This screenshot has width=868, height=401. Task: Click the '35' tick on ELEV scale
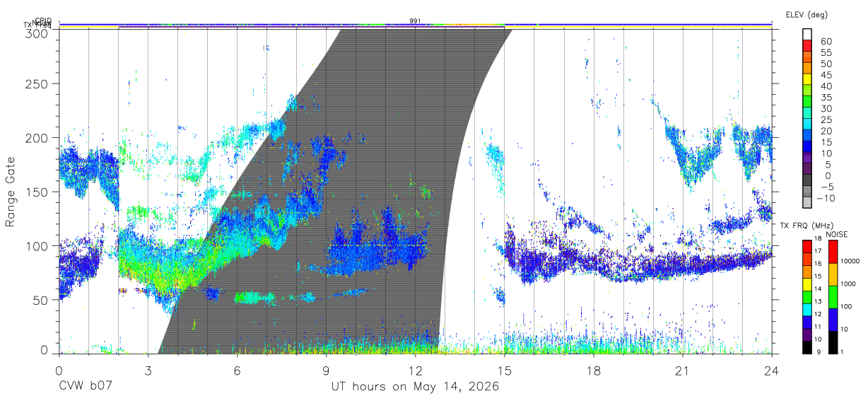[x=826, y=98]
